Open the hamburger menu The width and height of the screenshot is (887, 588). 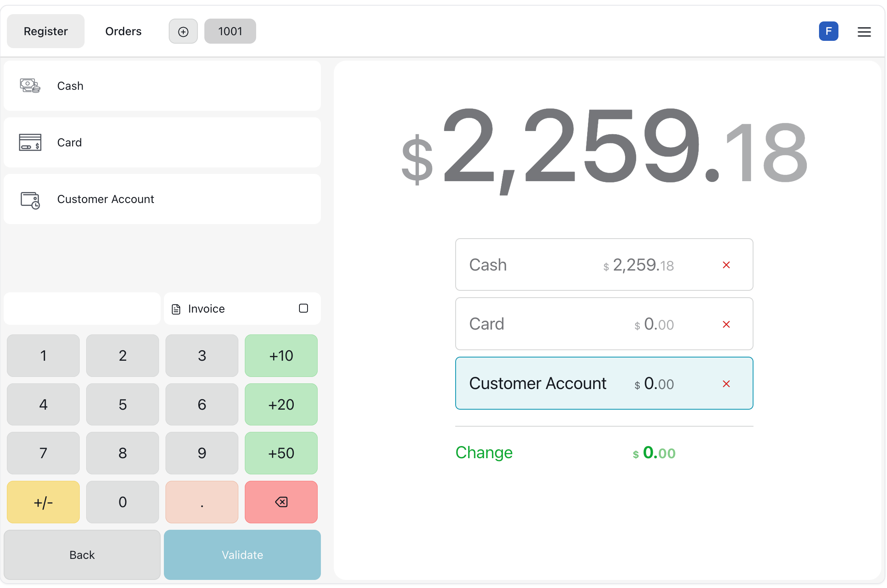click(x=864, y=32)
